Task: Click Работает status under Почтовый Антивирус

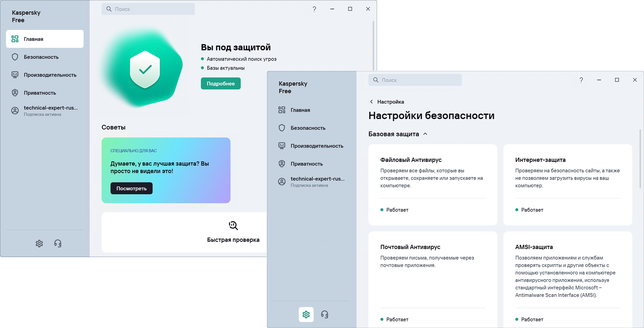Action: pyautogui.click(x=394, y=319)
